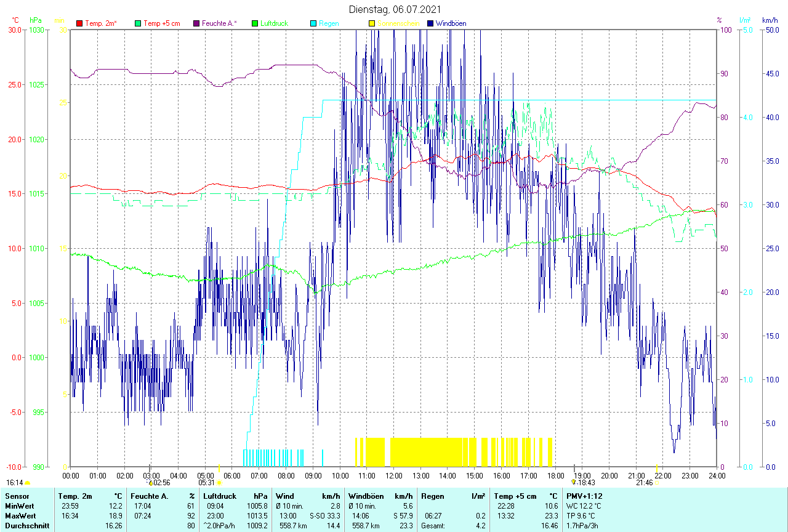Viewport: 788px width, 532px height.
Task: Click the purple Feuchte A. legend swatch
Action: tap(196, 23)
